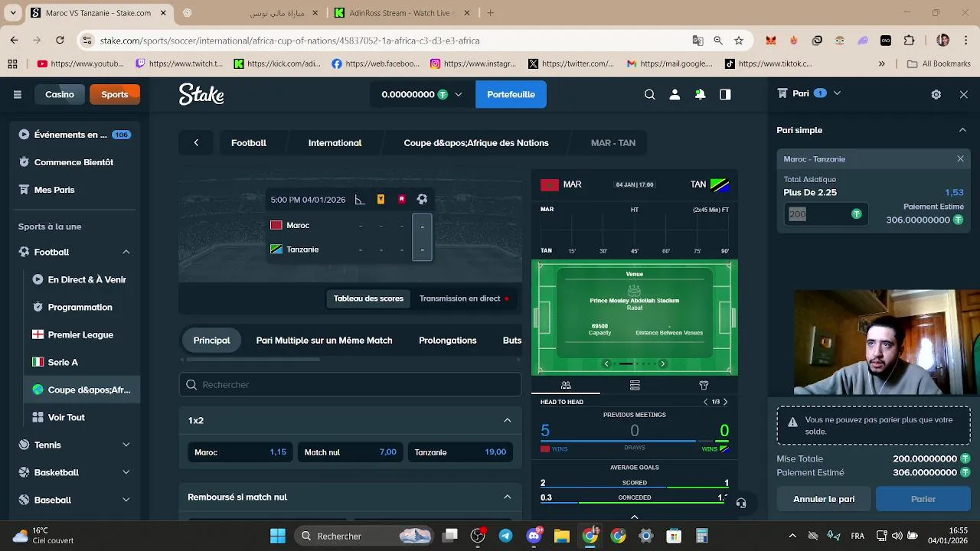
Task: Open the lineups jersey tab icon
Action: [704, 385]
